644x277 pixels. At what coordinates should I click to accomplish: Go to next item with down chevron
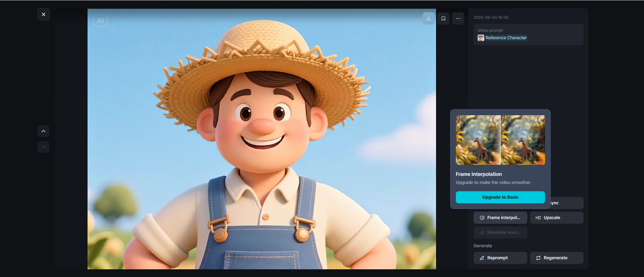(44, 147)
